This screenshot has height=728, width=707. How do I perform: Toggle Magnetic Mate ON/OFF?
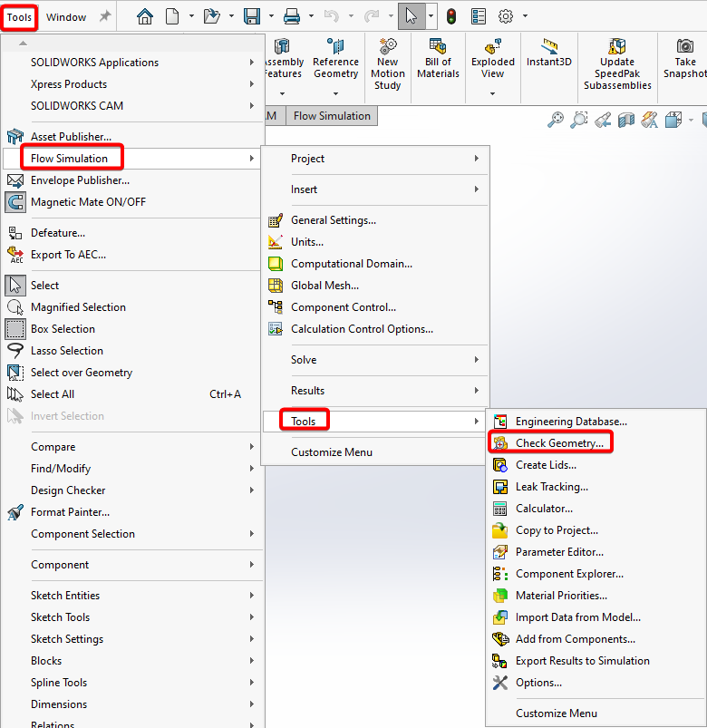point(132,202)
